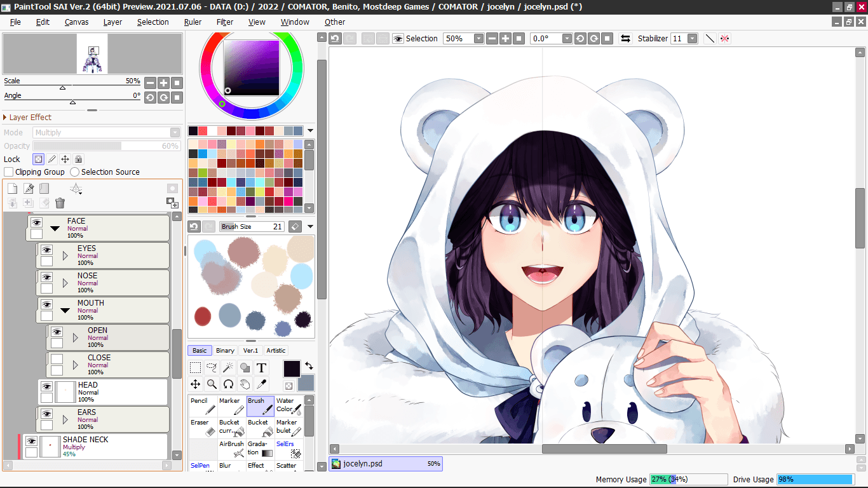Select the Pencil tool
The height and width of the screenshot is (488, 868).
pyautogui.click(x=203, y=406)
